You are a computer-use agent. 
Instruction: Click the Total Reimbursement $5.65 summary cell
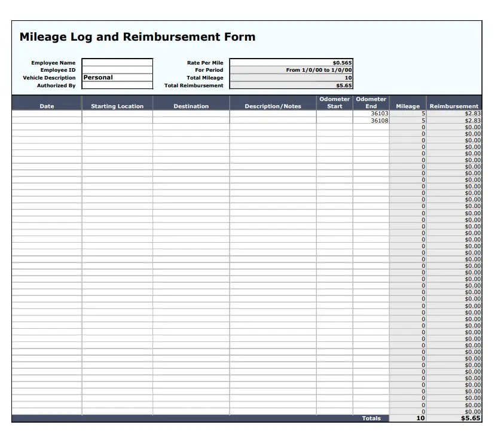coord(291,85)
